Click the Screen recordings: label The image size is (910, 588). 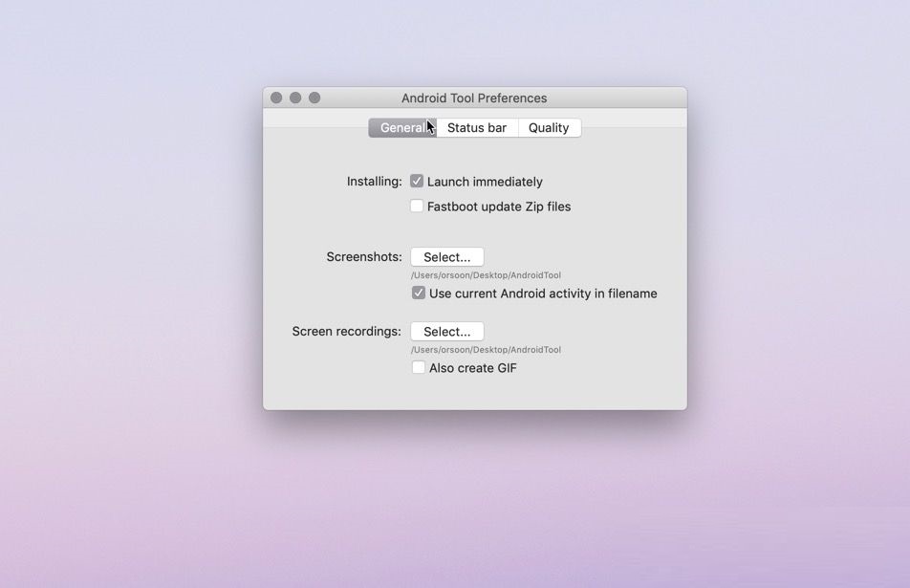[x=346, y=332]
